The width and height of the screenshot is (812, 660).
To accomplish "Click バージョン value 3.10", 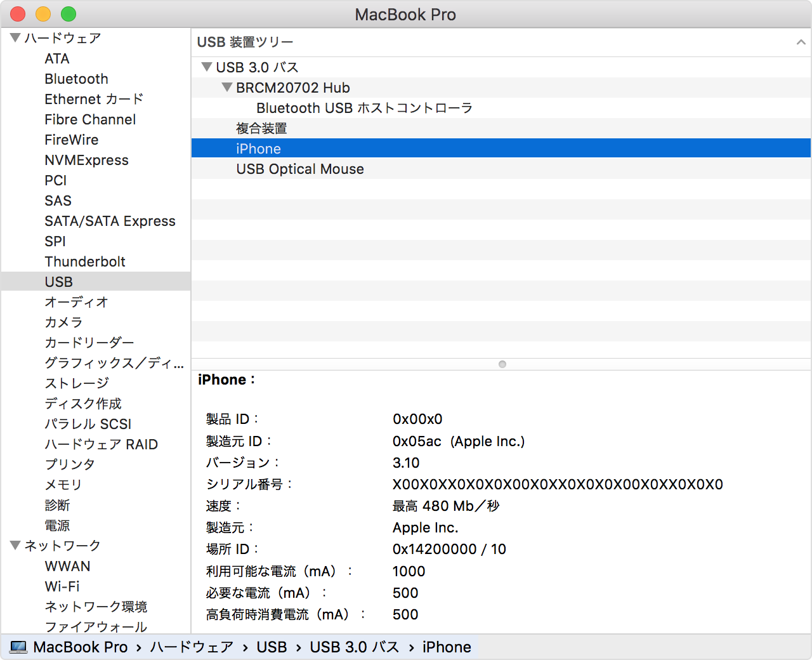I will (x=406, y=463).
